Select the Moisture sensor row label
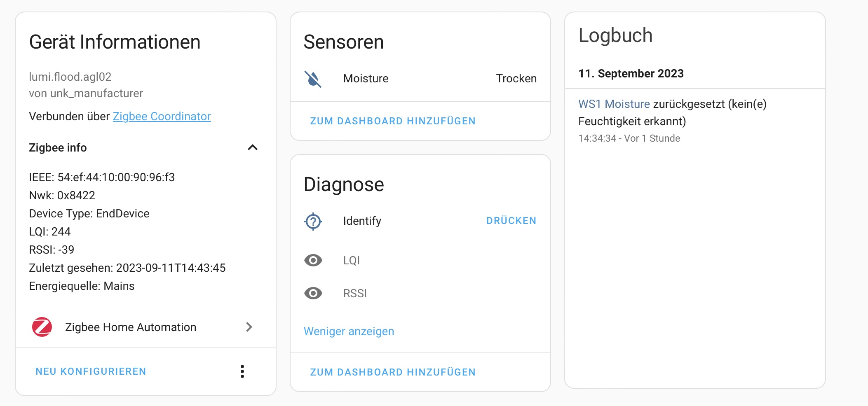Screen dimensions: 868x406 [366, 79]
